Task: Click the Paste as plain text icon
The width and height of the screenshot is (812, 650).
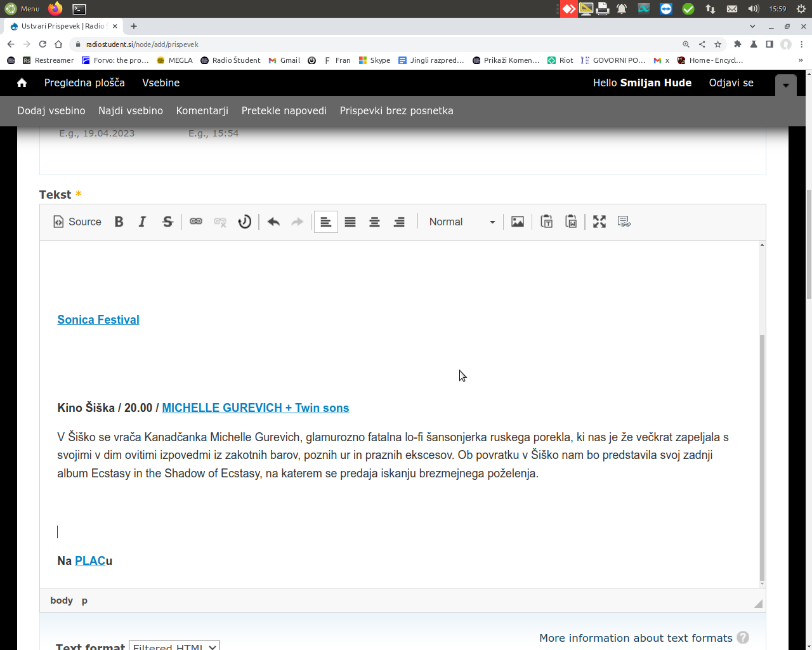Action: (x=547, y=222)
